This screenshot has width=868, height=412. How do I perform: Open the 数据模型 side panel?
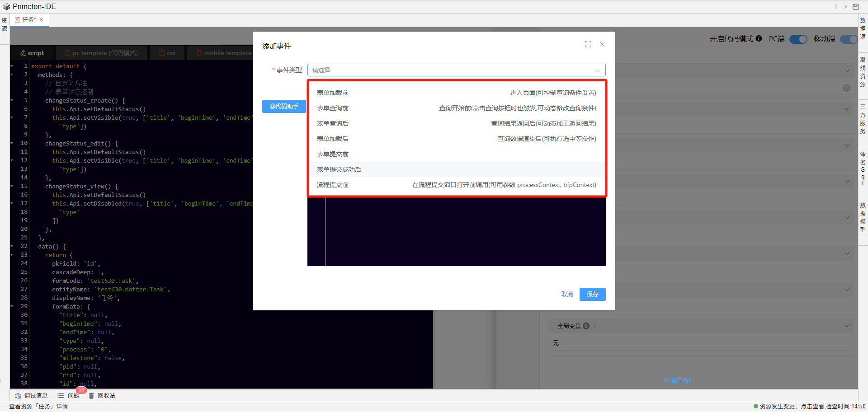tap(863, 217)
